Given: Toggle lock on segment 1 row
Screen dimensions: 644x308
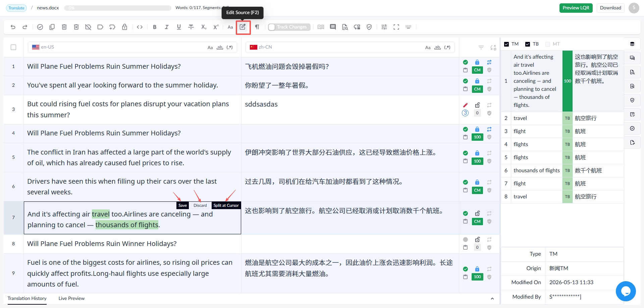Looking at the screenshot, I should click(477, 62).
